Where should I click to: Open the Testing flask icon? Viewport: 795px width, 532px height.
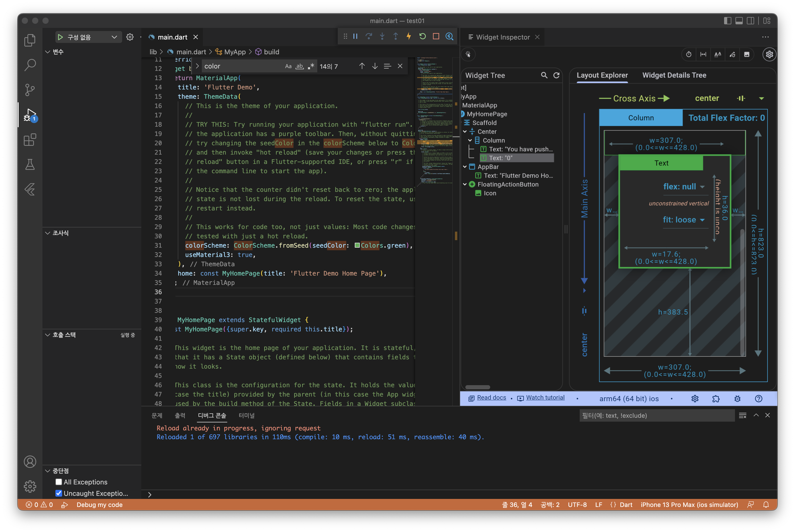(30, 165)
